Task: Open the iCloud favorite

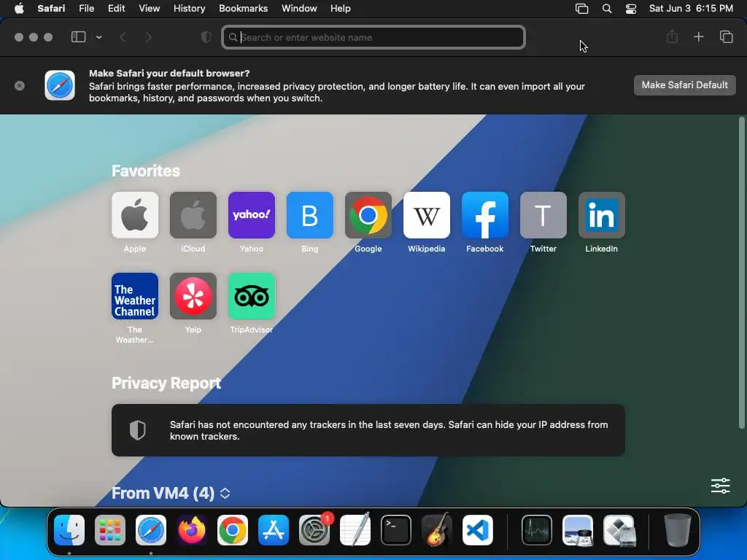Action: 193,215
